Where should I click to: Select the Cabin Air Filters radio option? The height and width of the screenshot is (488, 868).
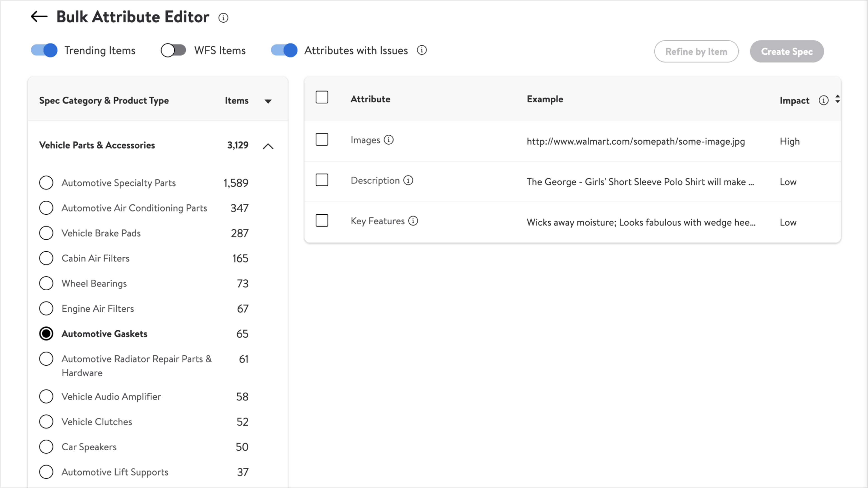46,258
